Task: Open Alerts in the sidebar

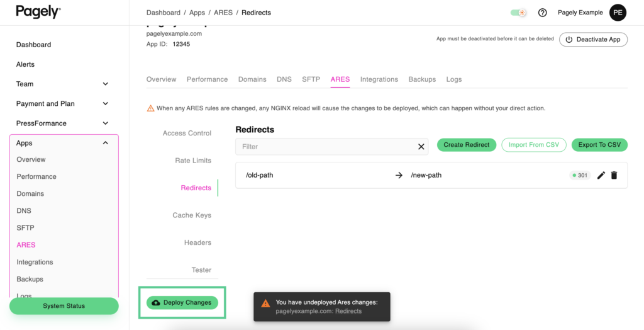Action: 25,65
